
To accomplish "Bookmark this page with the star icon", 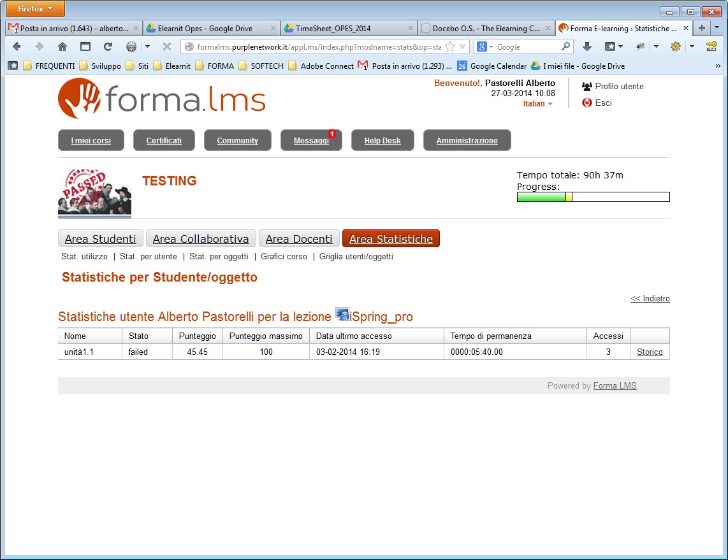I will (x=450, y=47).
